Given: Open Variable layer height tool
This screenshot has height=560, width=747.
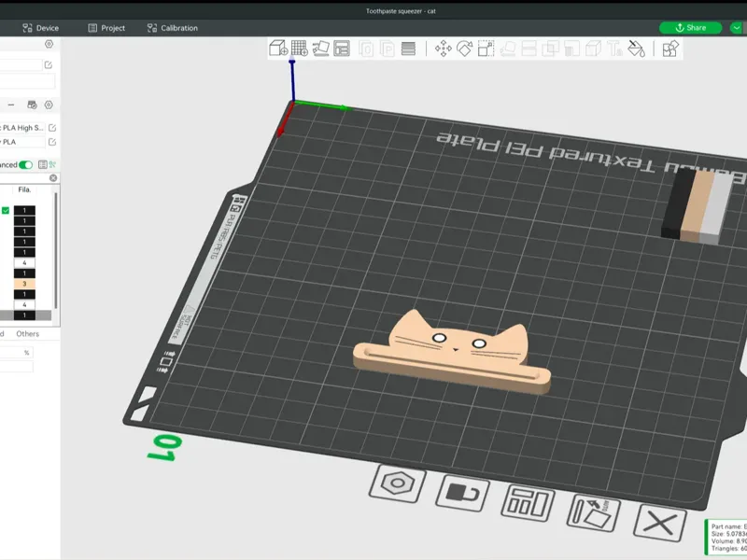Looking at the screenshot, I should (x=408, y=49).
